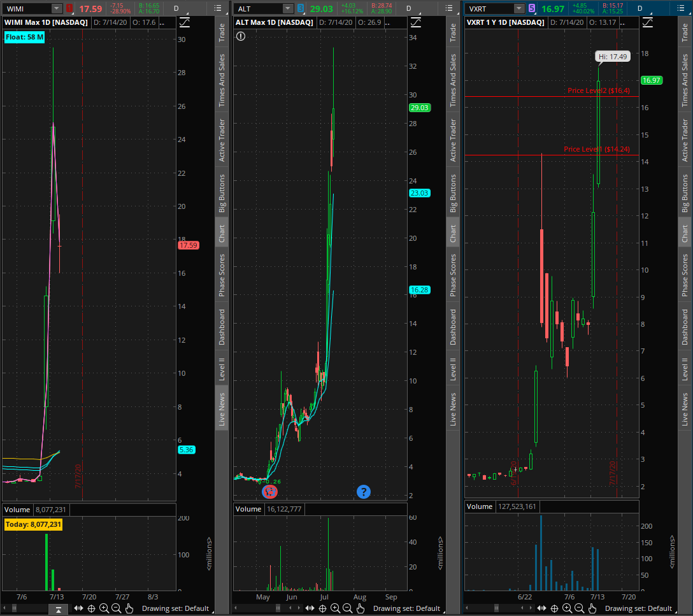
Task: Zoom in using magnifier plus under ALT chart
Action: [335, 608]
